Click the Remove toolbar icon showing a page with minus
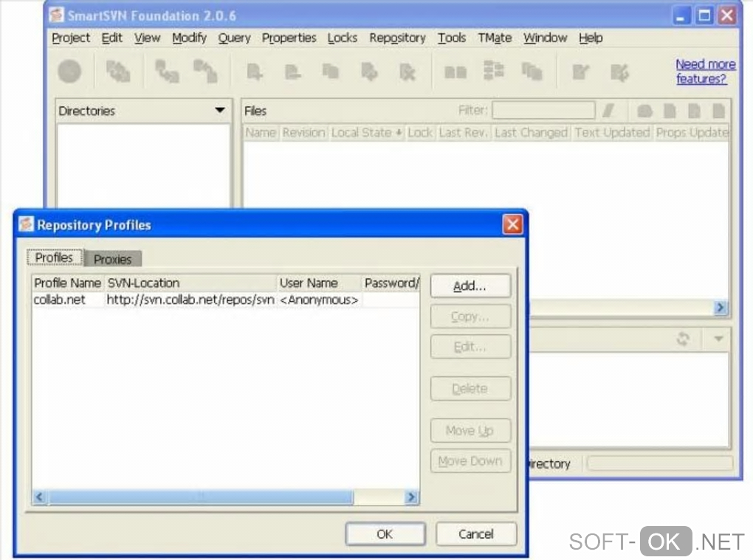 (x=292, y=72)
